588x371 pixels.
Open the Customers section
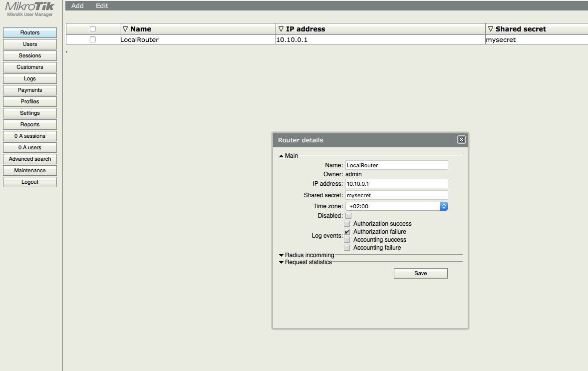(29, 67)
